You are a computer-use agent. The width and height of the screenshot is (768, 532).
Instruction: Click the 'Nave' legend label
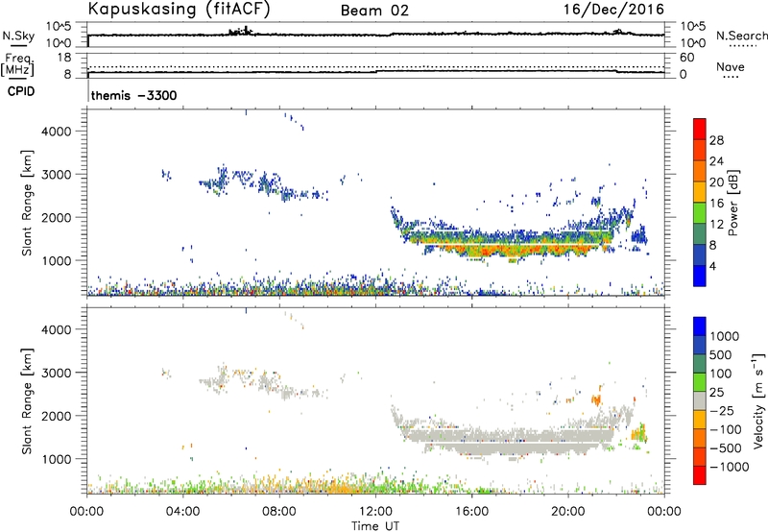pos(731,66)
